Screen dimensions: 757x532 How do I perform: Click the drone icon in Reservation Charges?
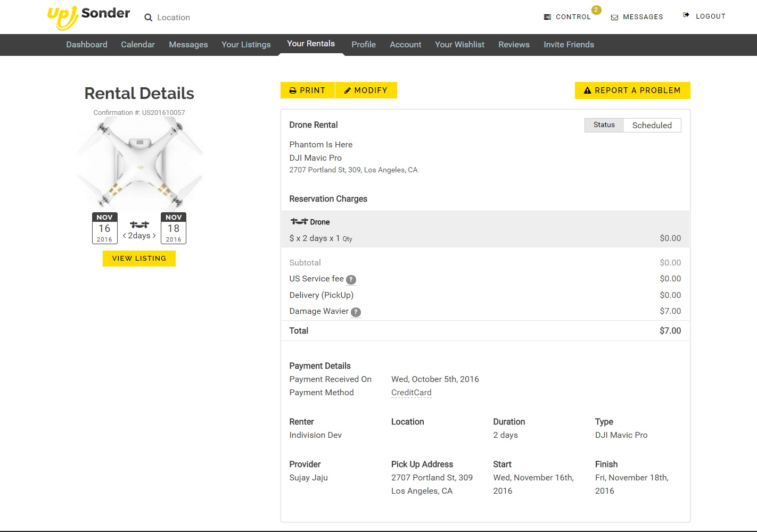[299, 221]
